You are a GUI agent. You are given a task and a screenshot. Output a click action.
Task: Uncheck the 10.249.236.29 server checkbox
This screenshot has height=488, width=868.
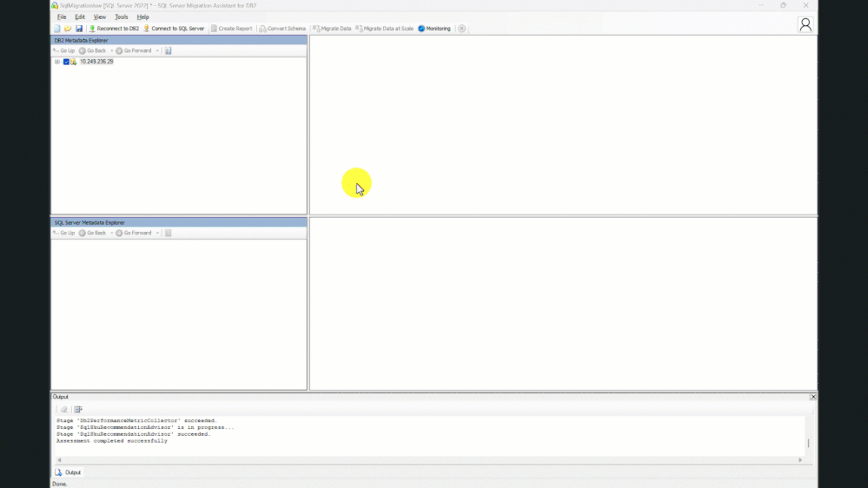tap(66, 62)
